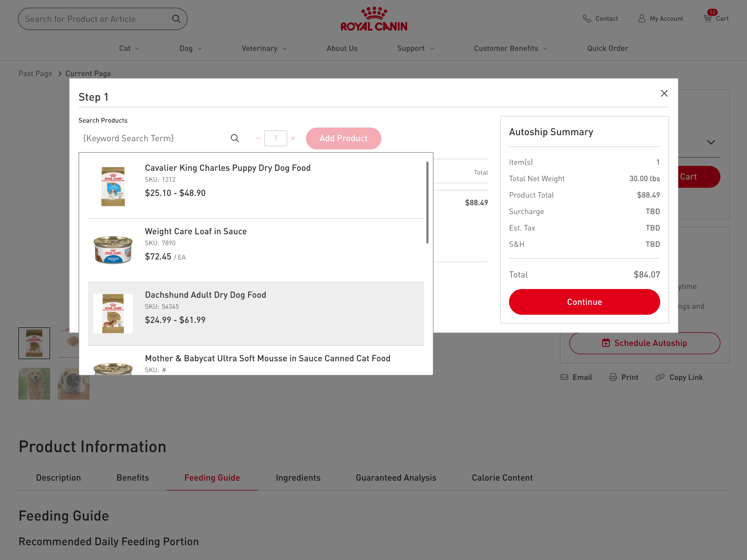Open Quick Order
This screenshot has width=747, height=560.
pos(608,48)
